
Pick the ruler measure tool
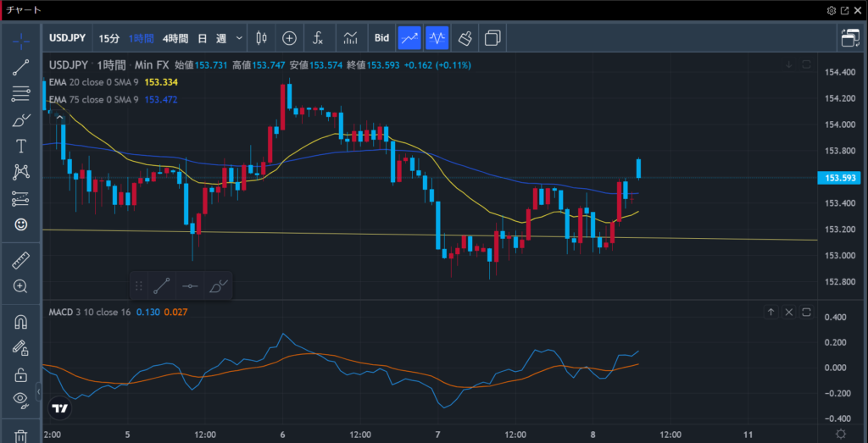point(21,260)
